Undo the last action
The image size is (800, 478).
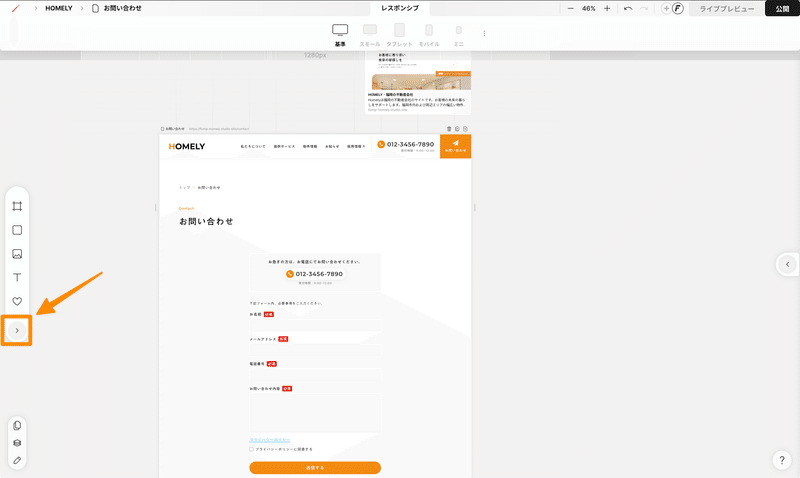click(x=628, y=9)
